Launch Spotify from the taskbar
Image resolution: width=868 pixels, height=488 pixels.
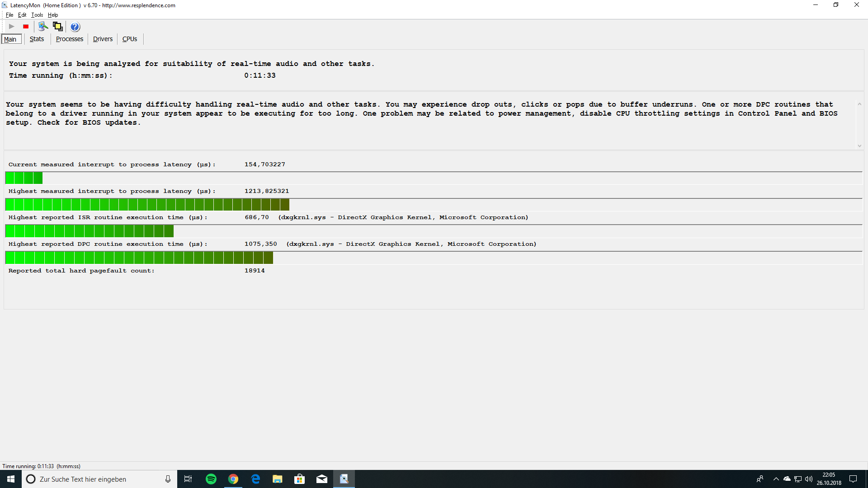point(211,479)
